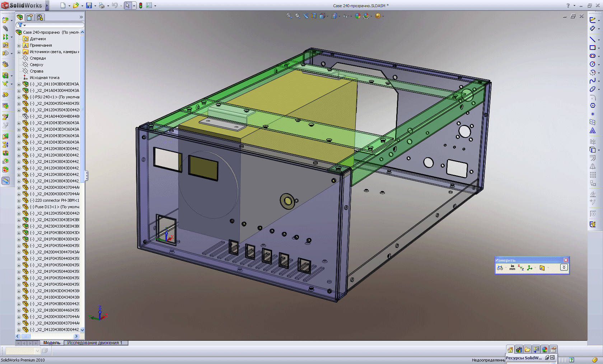The height and width of the screenshot is (364, 603).
Task: Open the Section View tool
Action: pos(314,16)
